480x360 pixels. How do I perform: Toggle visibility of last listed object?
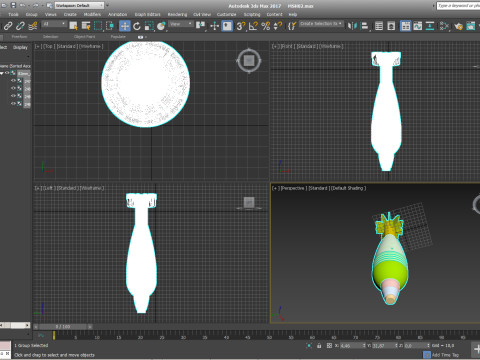(x=13, y=104)
